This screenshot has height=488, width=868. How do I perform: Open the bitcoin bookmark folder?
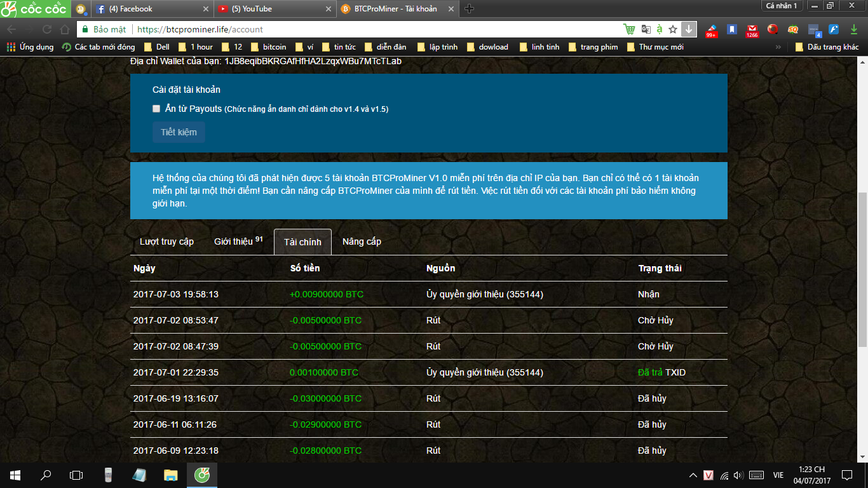[268, 47]
